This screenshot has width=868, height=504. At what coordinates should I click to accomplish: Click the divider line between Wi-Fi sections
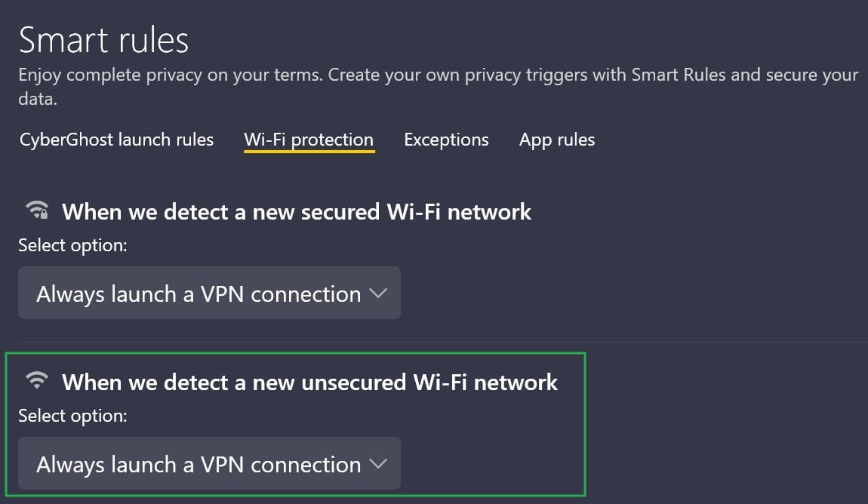coord(443,342)
